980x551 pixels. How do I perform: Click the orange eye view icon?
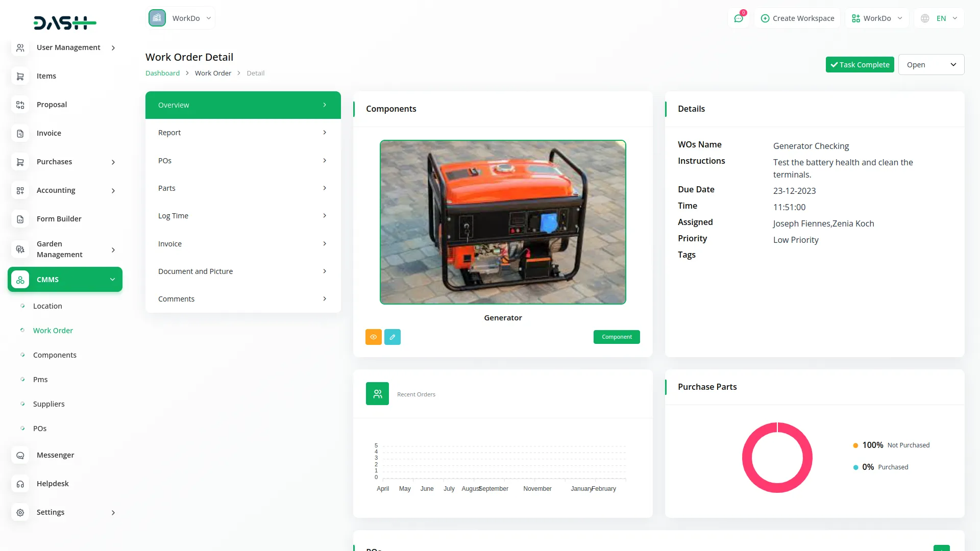373,337
